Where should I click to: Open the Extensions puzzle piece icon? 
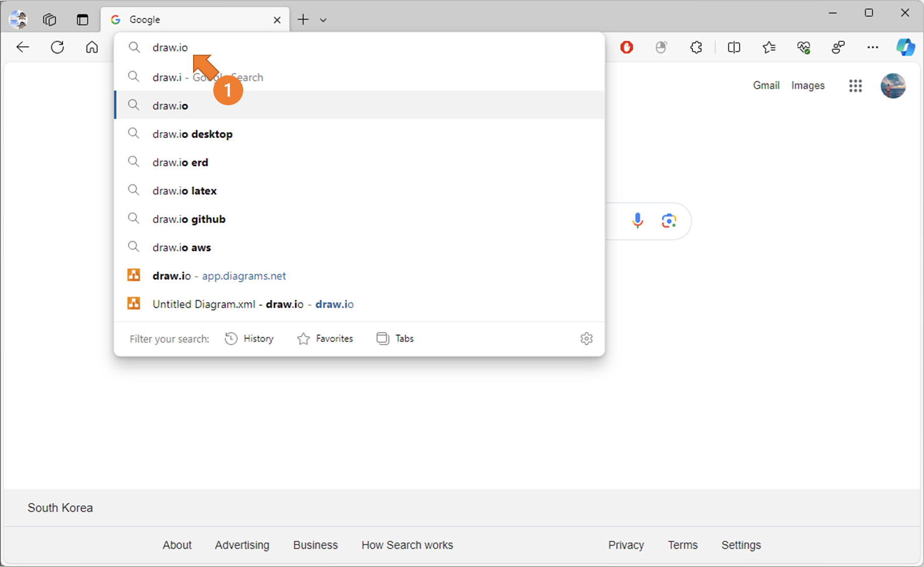[696, 48]
